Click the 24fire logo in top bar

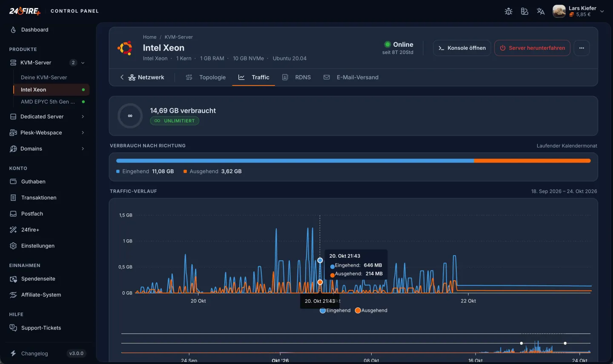pyautogui.click(x=25, y=11)
